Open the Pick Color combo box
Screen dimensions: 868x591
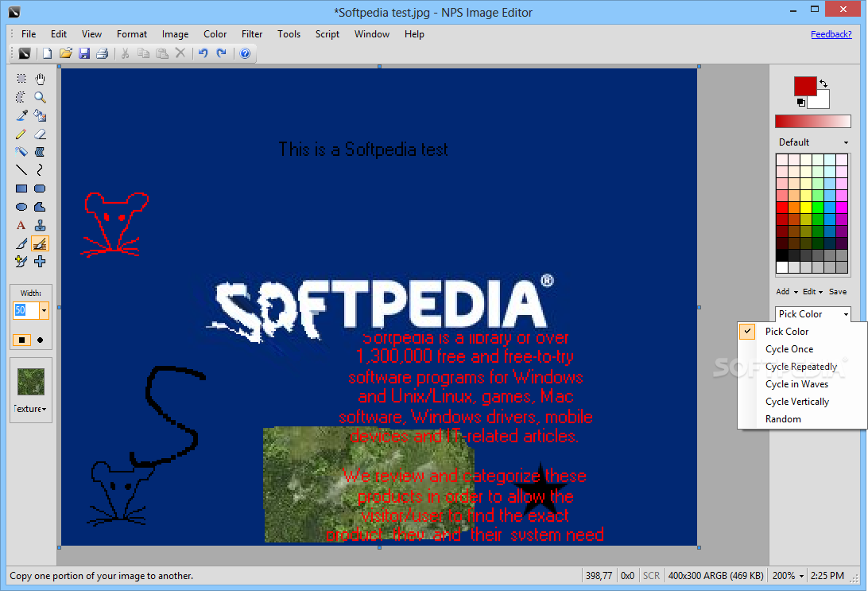point(812,314)
